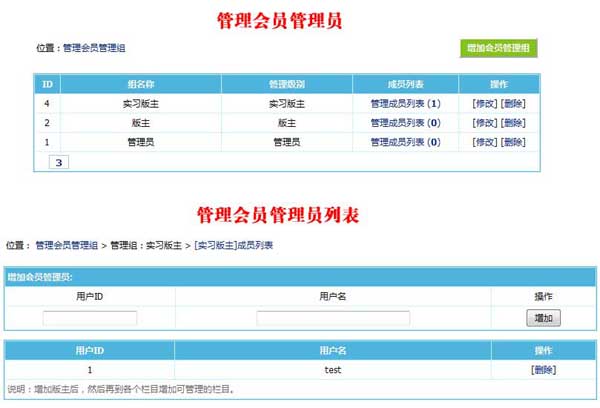Edit the 管理员 group with 修改

[x=484, y=142]
